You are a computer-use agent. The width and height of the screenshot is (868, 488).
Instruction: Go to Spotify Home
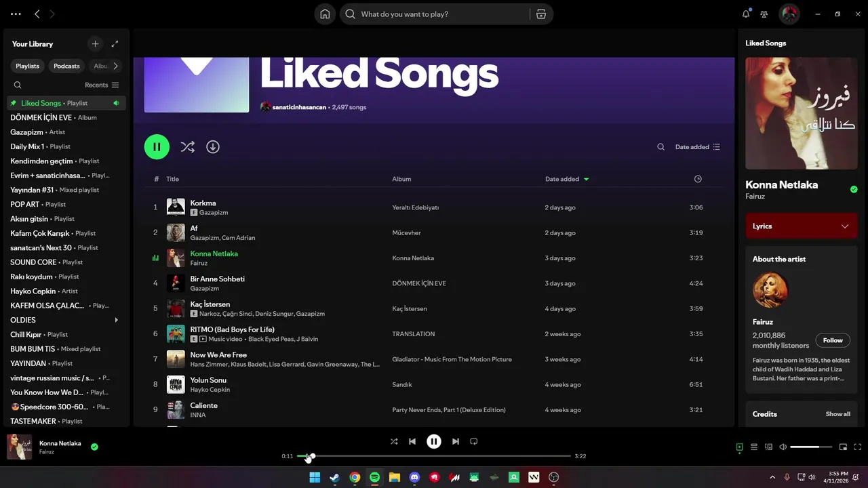(x=325, y=14)
